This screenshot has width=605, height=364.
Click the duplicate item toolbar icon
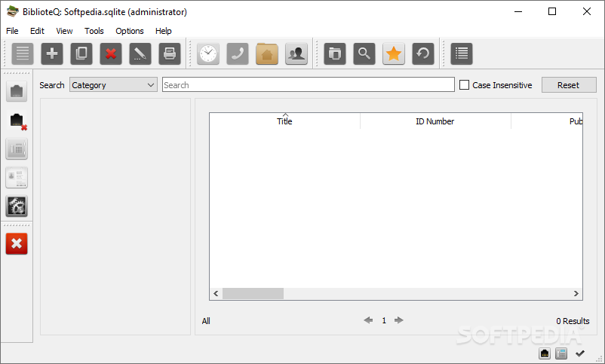81,54
